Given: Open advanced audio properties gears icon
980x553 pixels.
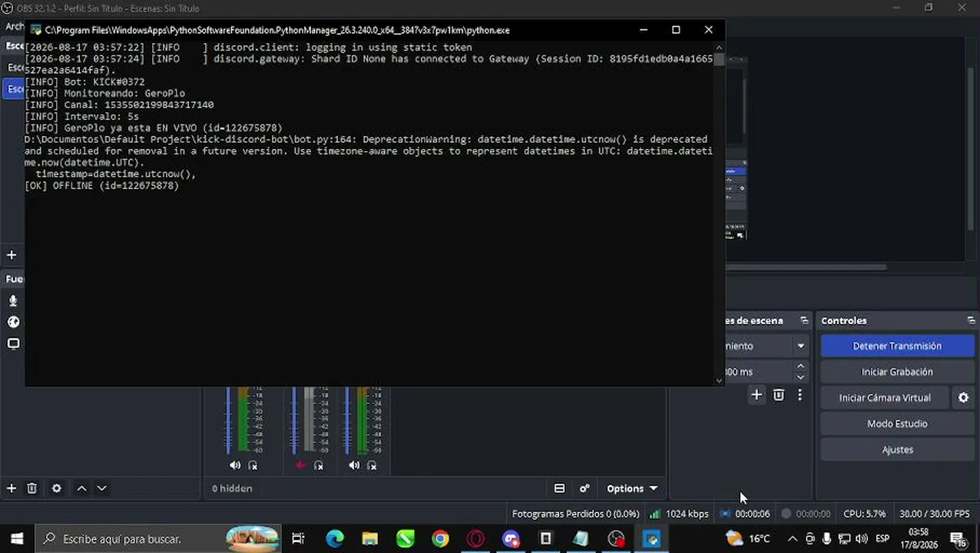Looking at the screenshot, I should 584,488.
